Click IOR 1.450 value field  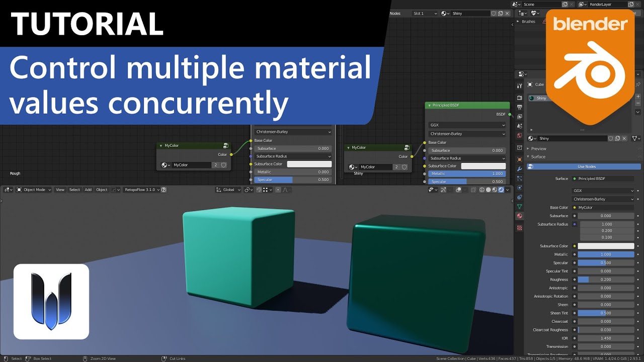(606, 338)
